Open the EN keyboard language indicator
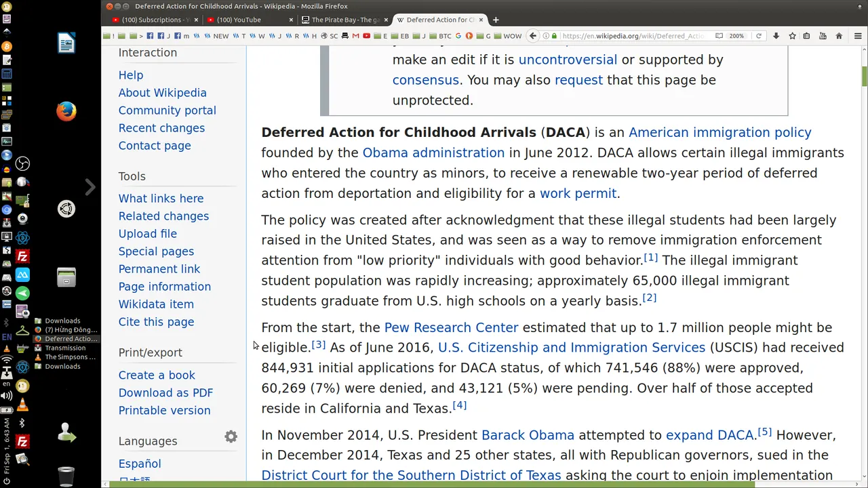Viewport: 868px width, 488px height. pos(7,336)
